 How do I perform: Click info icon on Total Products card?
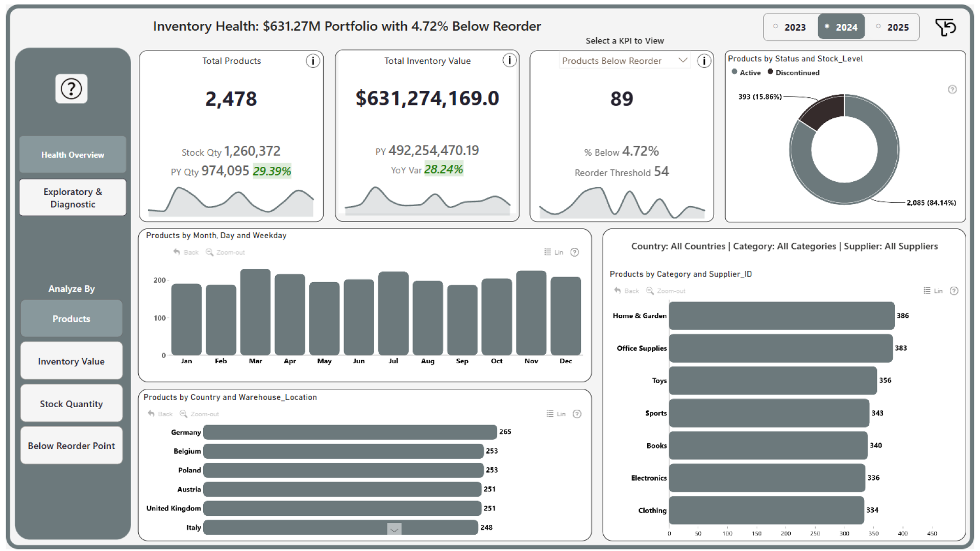click(312, 61)
